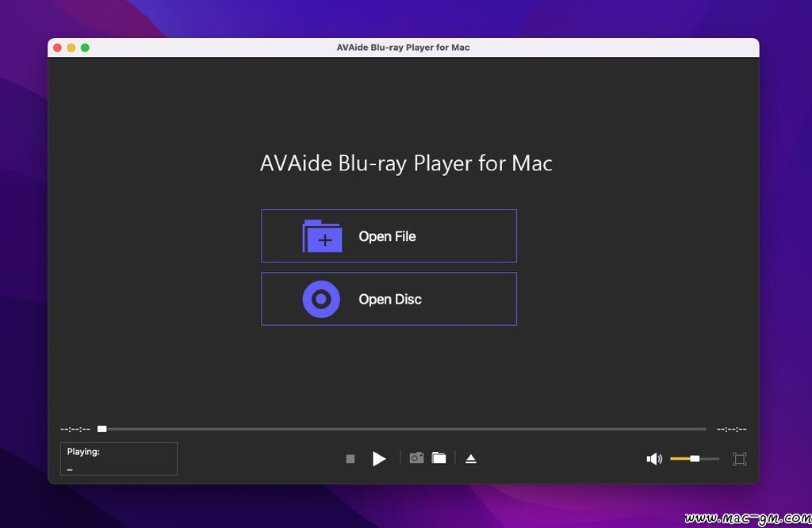Screen dimensions: 812x528
Task: Open the folder icon in the control bar
Action: [439, 458]
